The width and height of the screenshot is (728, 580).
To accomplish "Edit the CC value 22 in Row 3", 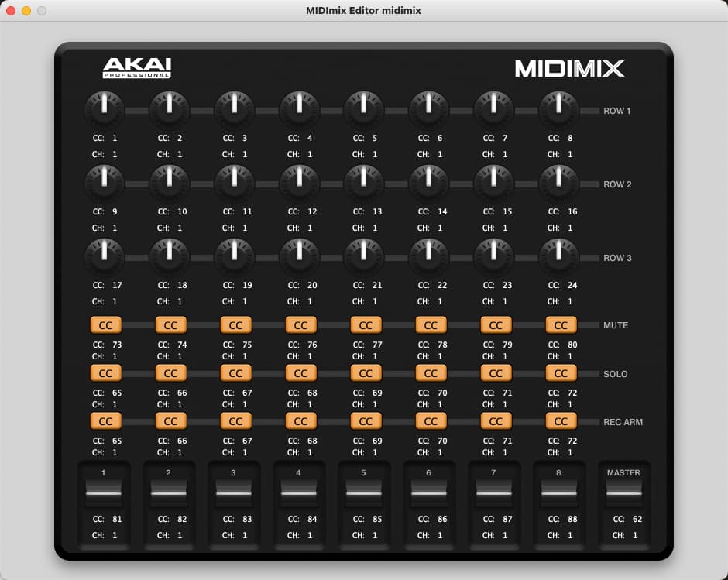I will [x=442, y=285].
